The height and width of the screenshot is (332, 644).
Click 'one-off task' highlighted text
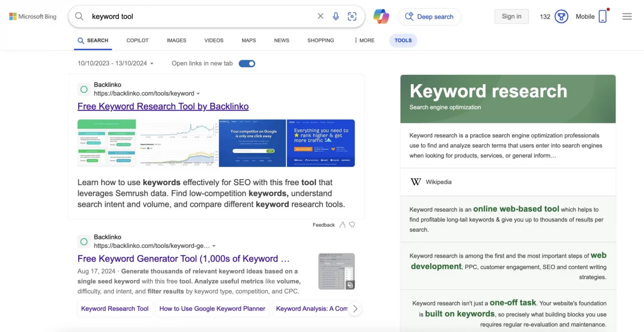(513, 302)
